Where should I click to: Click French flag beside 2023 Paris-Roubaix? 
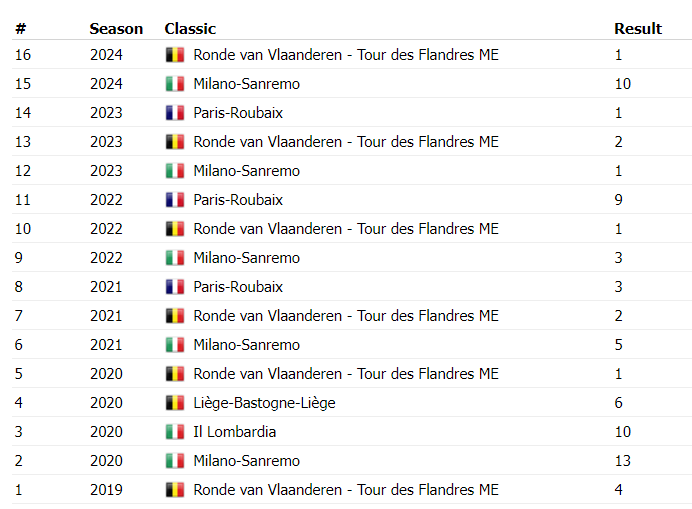click(174, 113)
